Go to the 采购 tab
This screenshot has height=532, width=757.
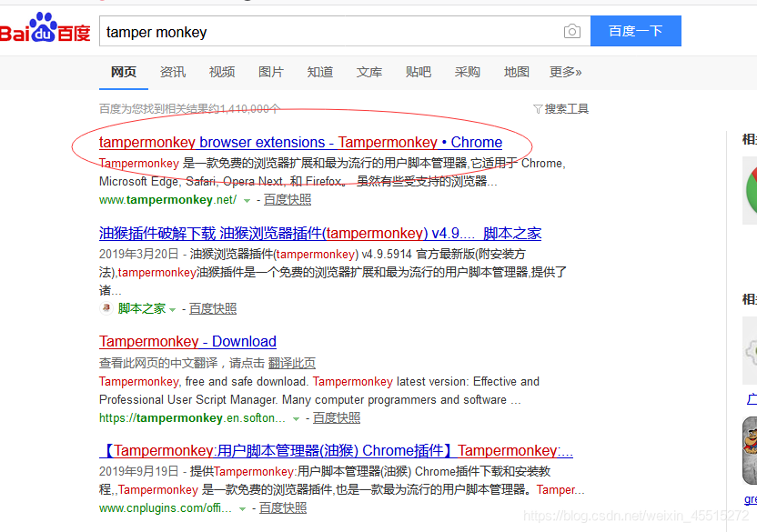pyautogui.click(x=468, y=72)
